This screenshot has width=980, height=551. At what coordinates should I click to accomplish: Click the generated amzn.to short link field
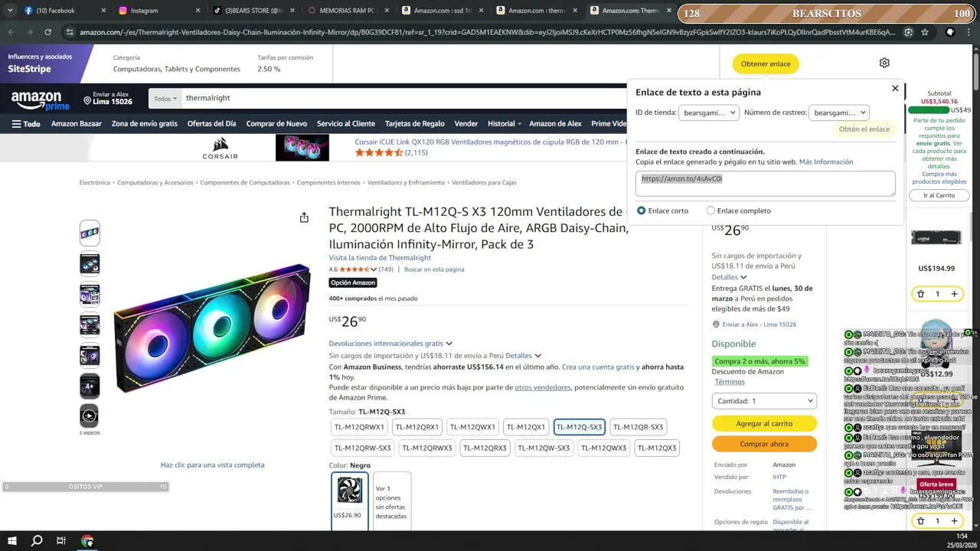[x=765, y=184]
